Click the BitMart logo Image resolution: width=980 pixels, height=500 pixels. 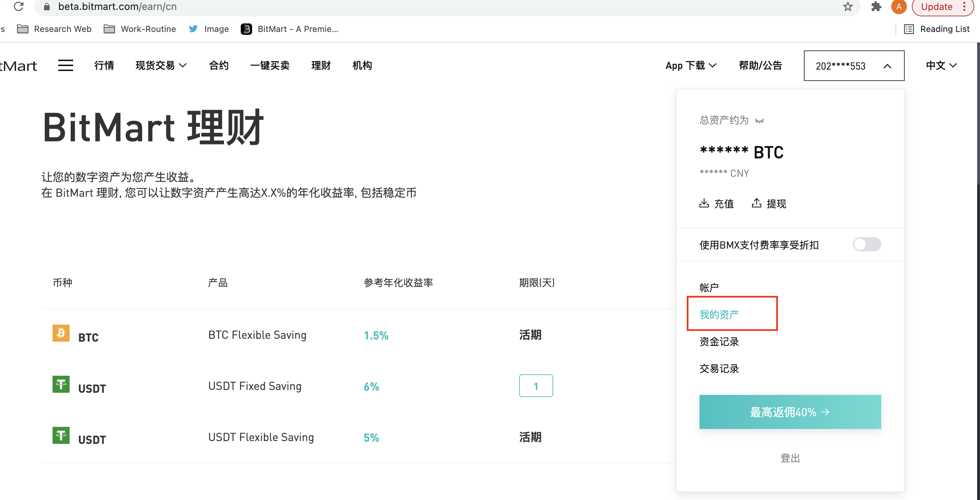18,66
